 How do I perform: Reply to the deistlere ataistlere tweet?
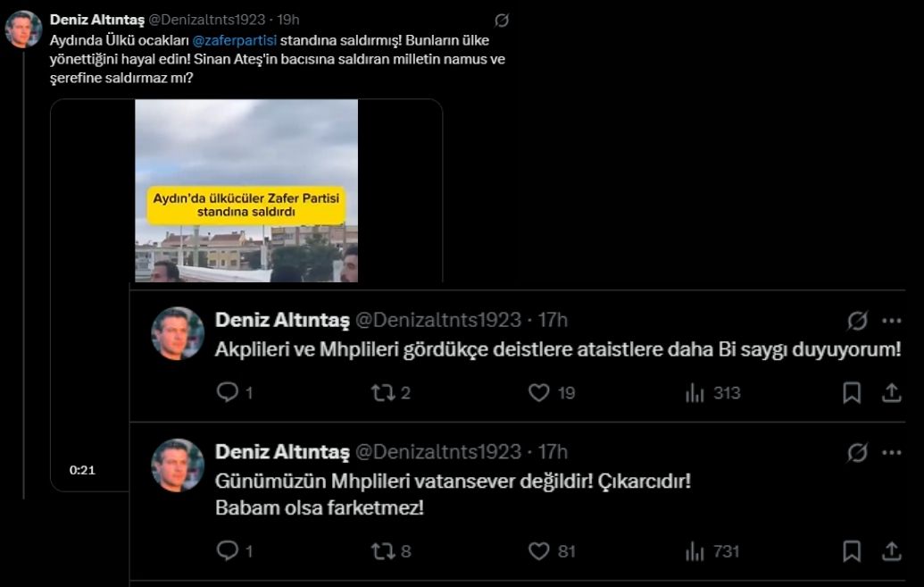[x=228, y=392]
